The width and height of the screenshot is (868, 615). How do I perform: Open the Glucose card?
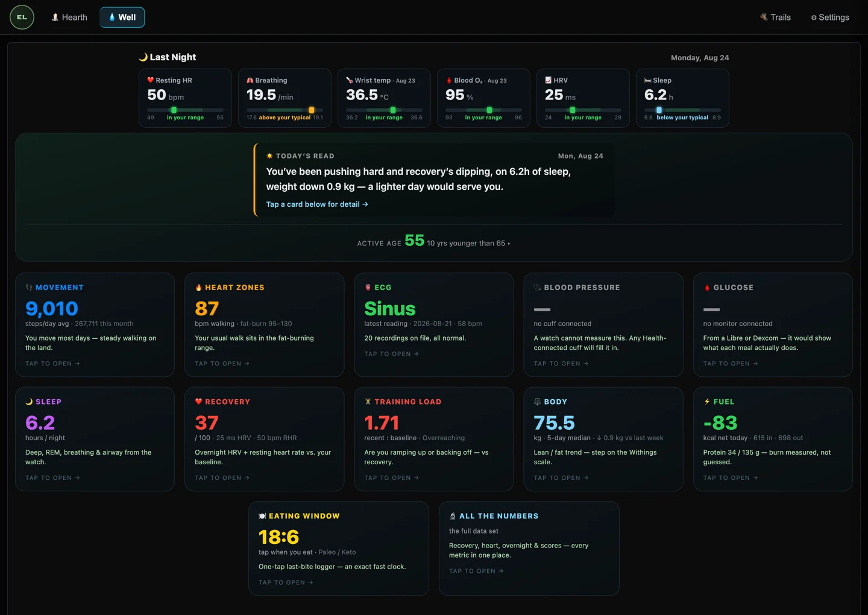[773, 325]
